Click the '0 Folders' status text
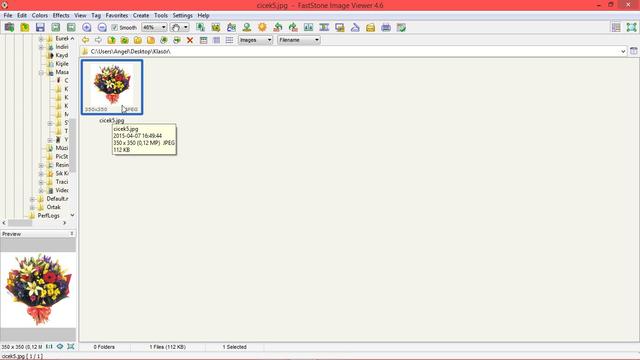Screen dimensions: 640x360 pyautogui.click(x=104, y=347)
